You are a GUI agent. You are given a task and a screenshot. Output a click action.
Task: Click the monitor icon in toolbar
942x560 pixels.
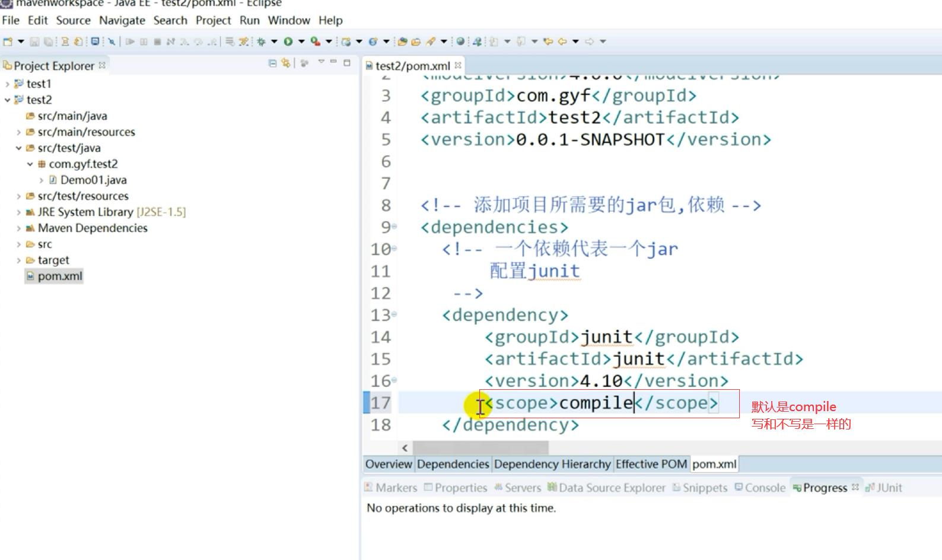click(x=95, y=42)
